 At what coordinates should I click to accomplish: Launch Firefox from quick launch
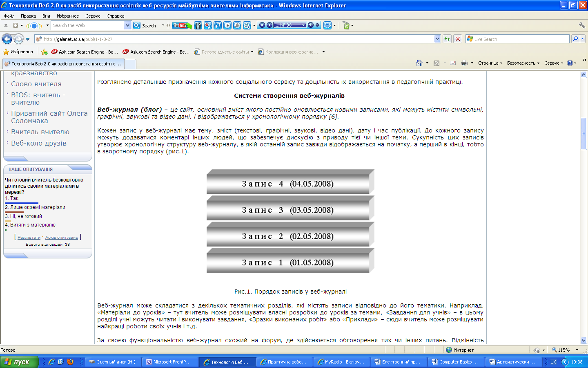pos(70,362)
